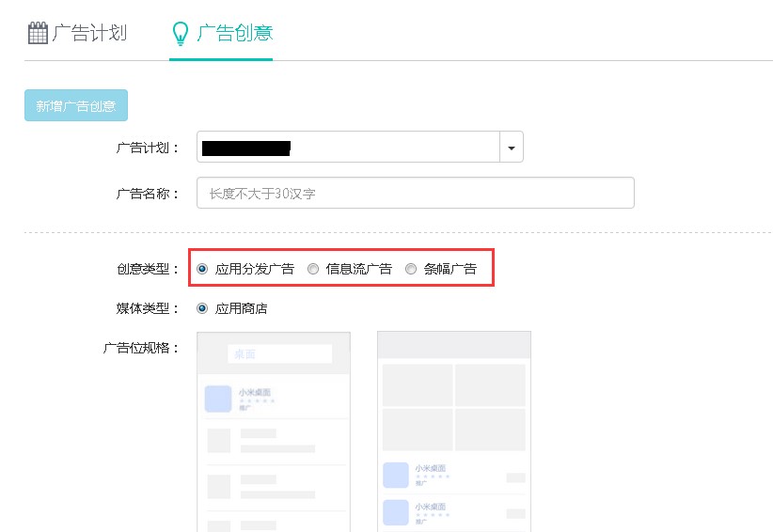
Task: Select the 应用商店 media type radio
Action: [x=202, y=308]
